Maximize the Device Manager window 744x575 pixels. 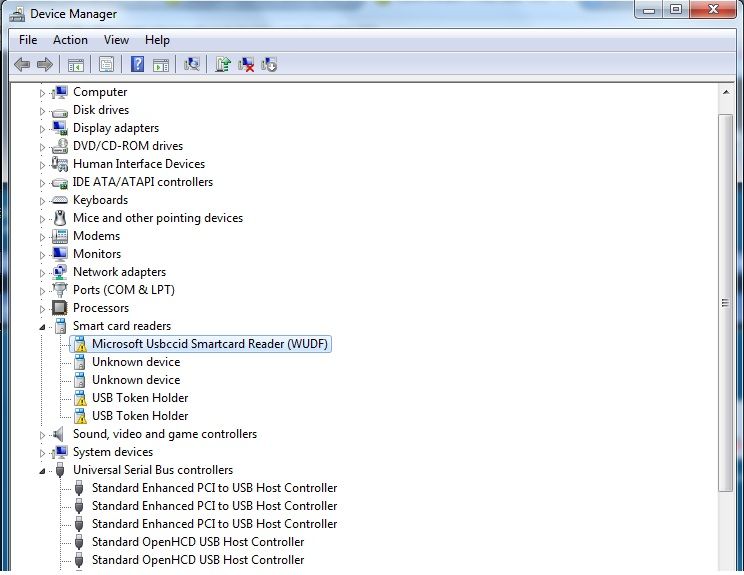[676, 10]
